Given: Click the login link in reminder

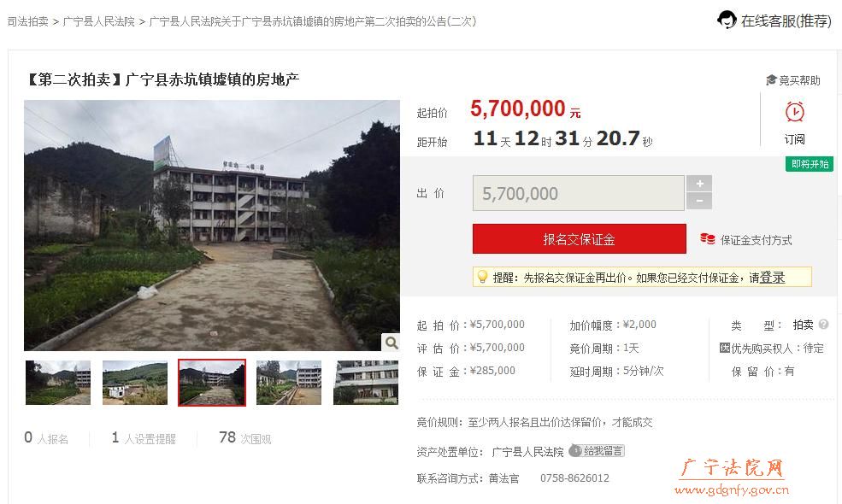Looking at the screenshot, I should 772,278.
